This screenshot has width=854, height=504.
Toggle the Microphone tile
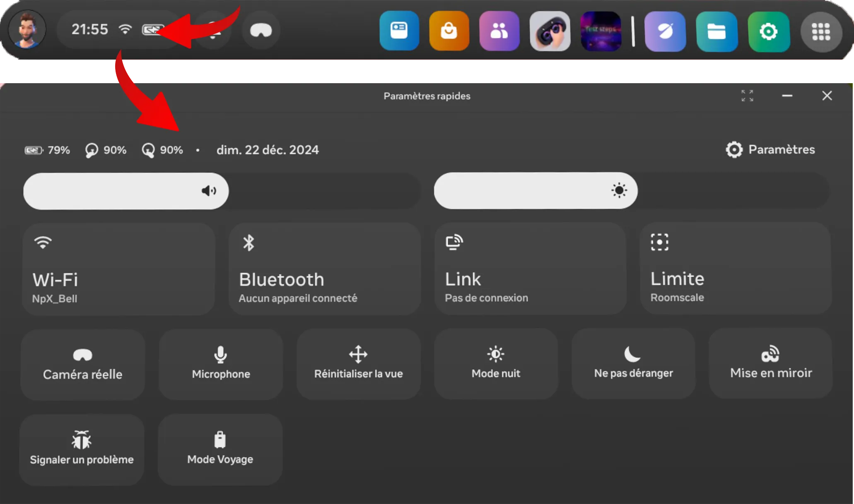221,364
